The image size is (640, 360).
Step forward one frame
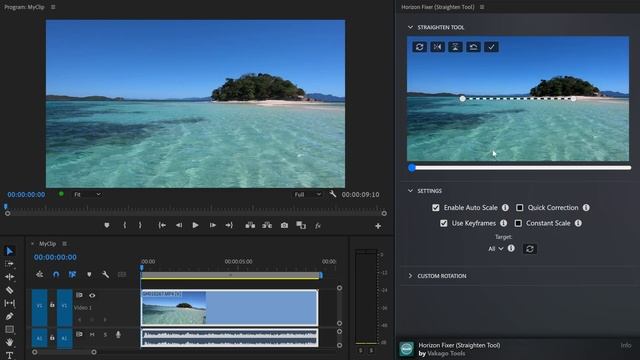click(212, 225)
